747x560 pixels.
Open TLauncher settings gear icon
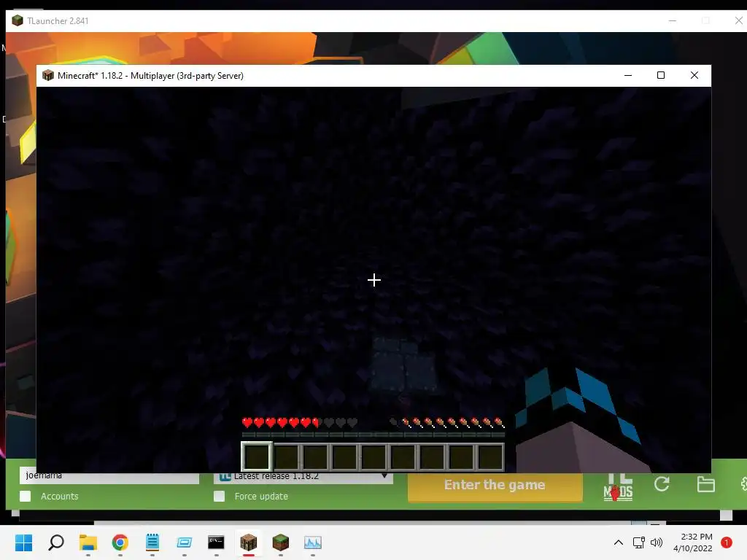pyautogui.click(x=743, y=484)
